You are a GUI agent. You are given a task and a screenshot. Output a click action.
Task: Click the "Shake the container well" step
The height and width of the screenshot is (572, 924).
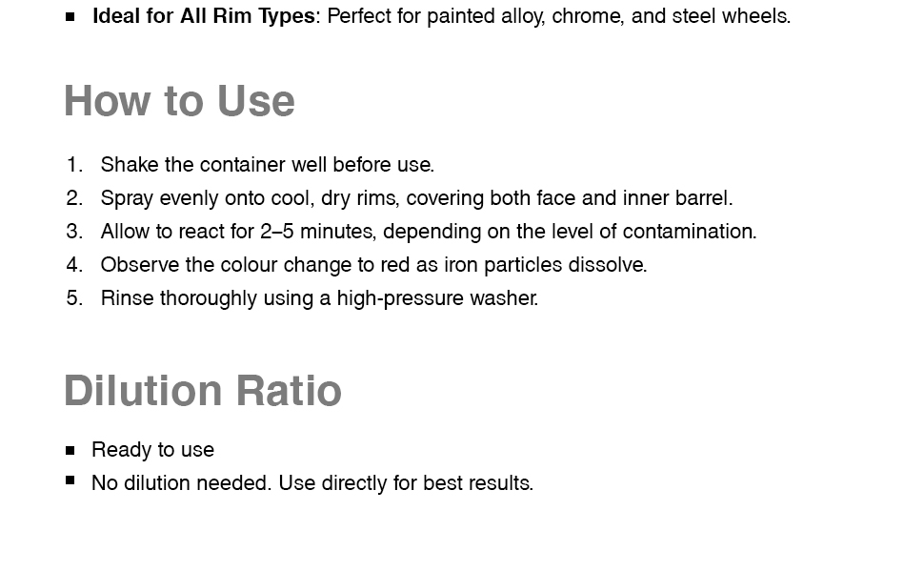[267, 165]
